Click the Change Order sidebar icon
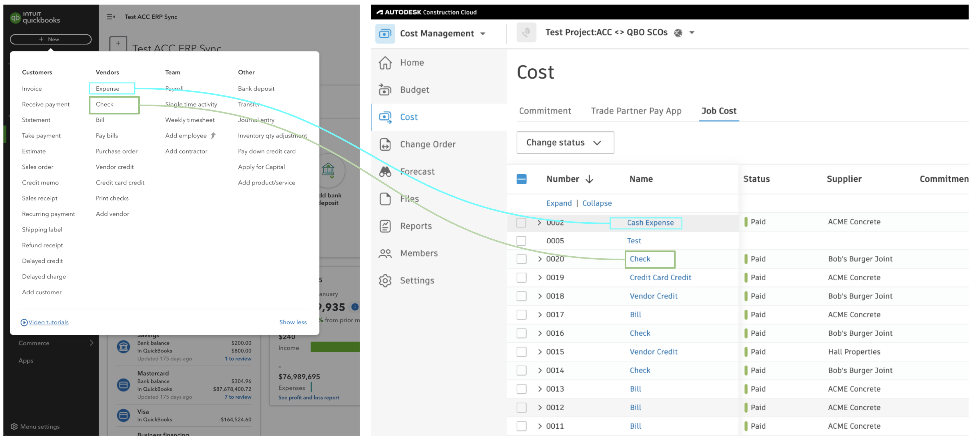The height and width of the screenshot is (440, 980). pos(385,145)
